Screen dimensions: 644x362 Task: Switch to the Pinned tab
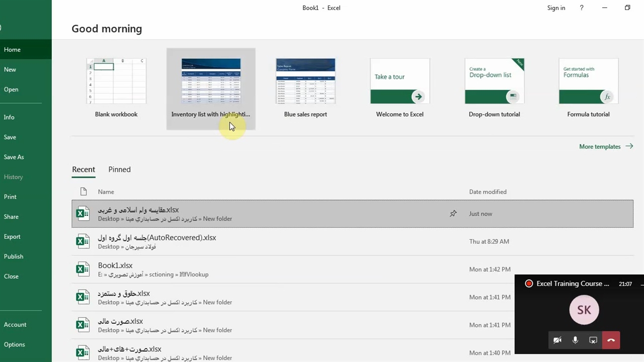119,169
